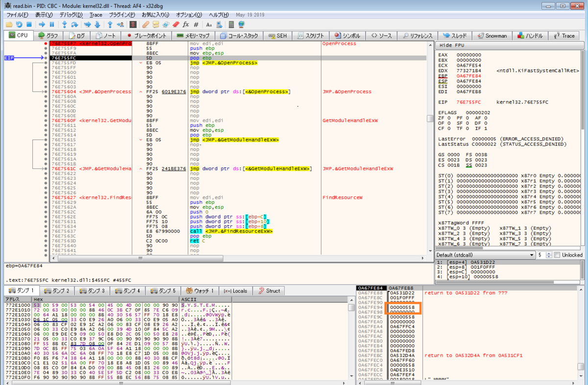This screenshot has width=588, height=385.
Task: Click the Restart debuggee icon
Action: coord(19,24)
